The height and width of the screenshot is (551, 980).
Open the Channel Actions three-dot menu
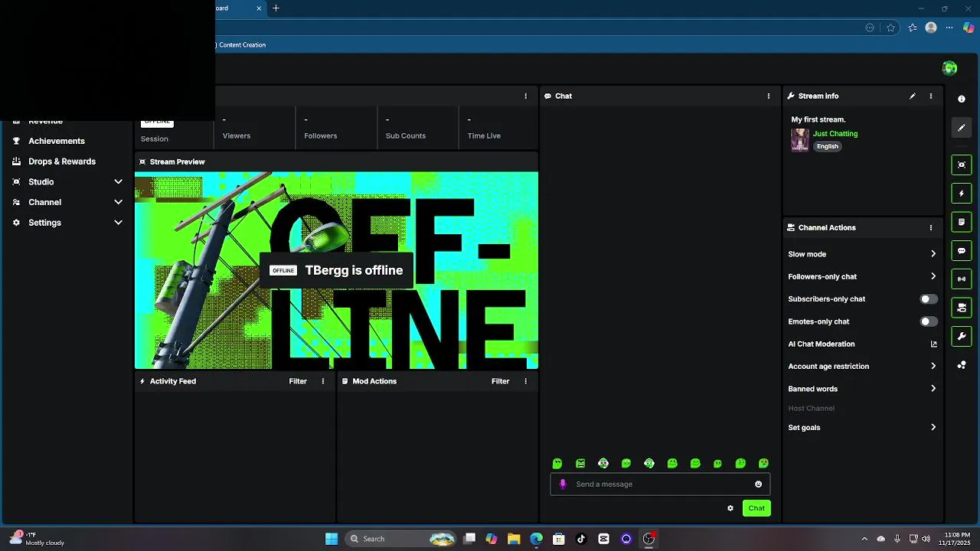pyautogui.click(x=931, y=227)
